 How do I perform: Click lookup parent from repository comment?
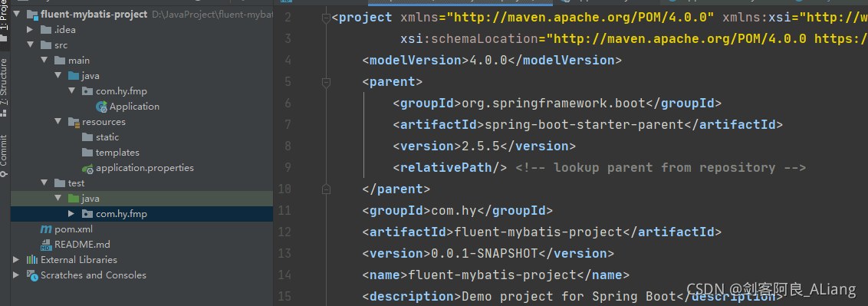pyautogui.click(x=660, y=168)
